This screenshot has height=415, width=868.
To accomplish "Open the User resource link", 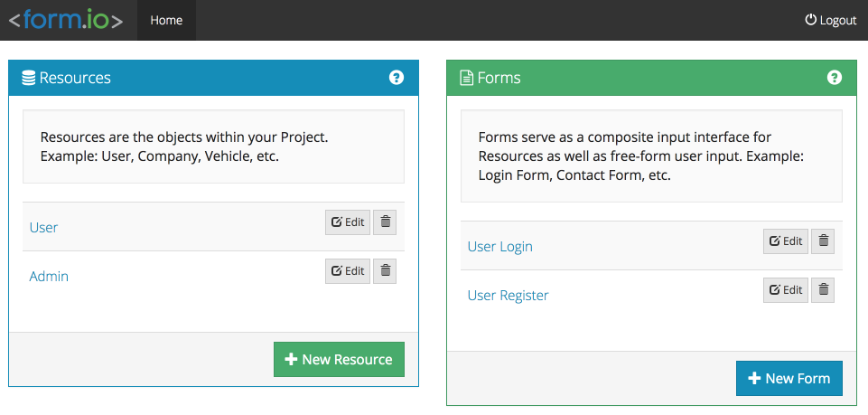I will click(x=43, y=227).
